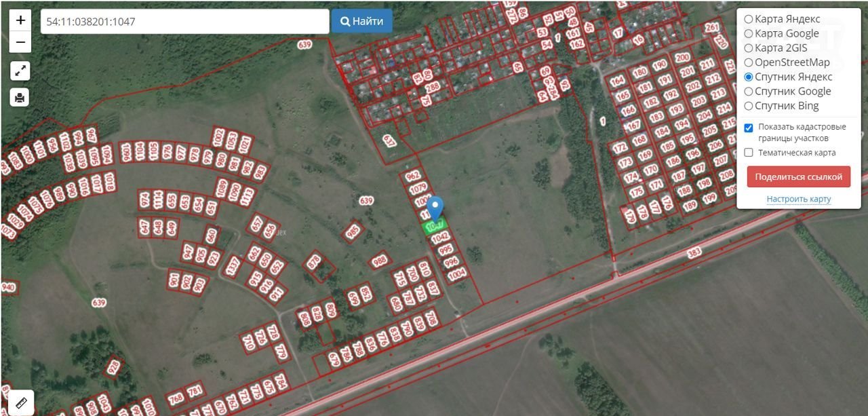Uncheck Показать кадастровые границы участков

[x=749, y=128]
